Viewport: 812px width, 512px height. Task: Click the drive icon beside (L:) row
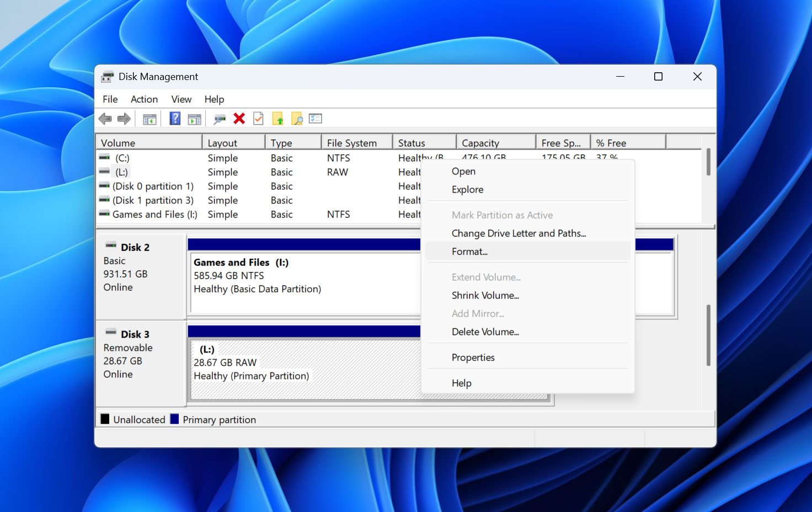104,172
